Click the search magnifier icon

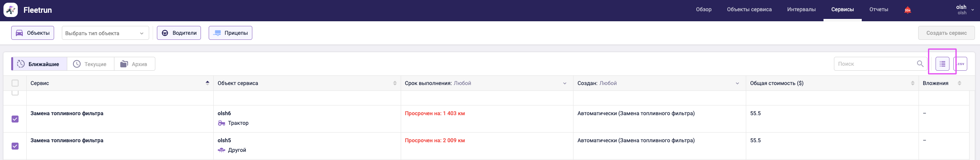tap(920, 64)
